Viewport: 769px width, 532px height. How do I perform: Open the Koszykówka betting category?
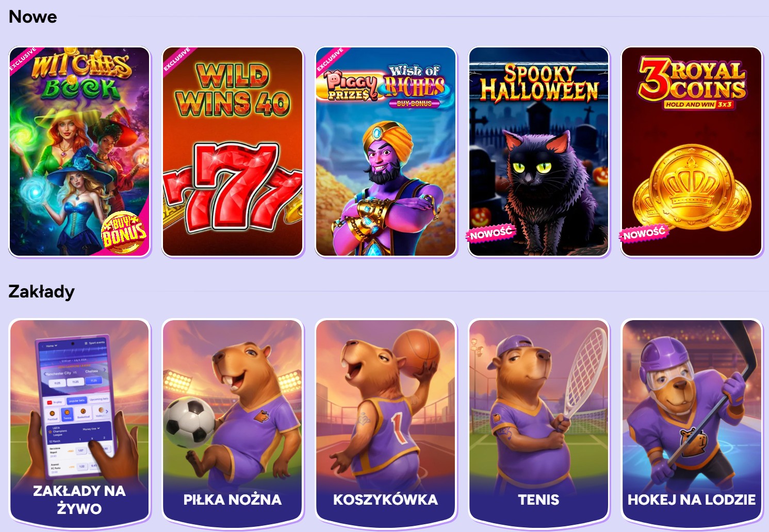point(386,423)
